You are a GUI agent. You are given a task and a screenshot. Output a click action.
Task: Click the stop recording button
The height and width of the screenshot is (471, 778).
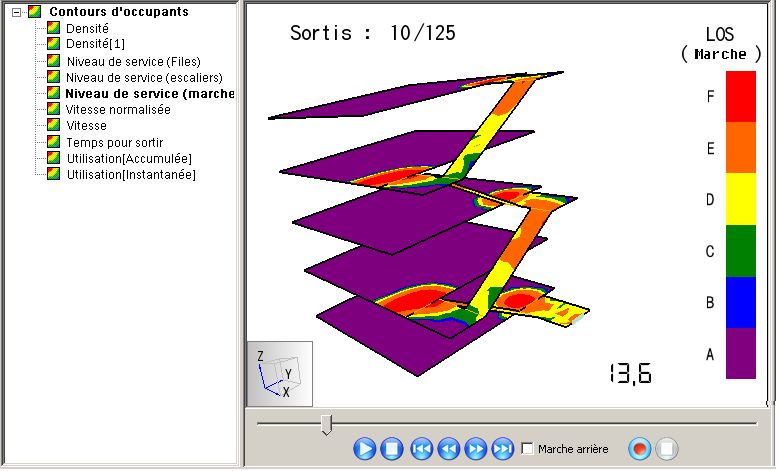[x=666, y=449]
